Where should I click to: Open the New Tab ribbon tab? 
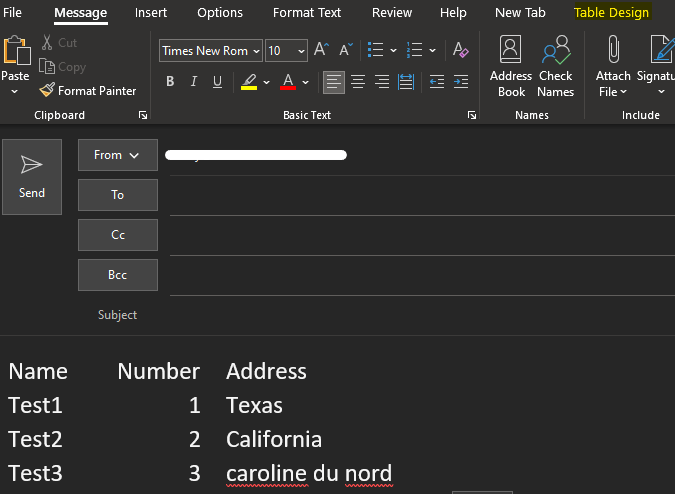(520, 13)
